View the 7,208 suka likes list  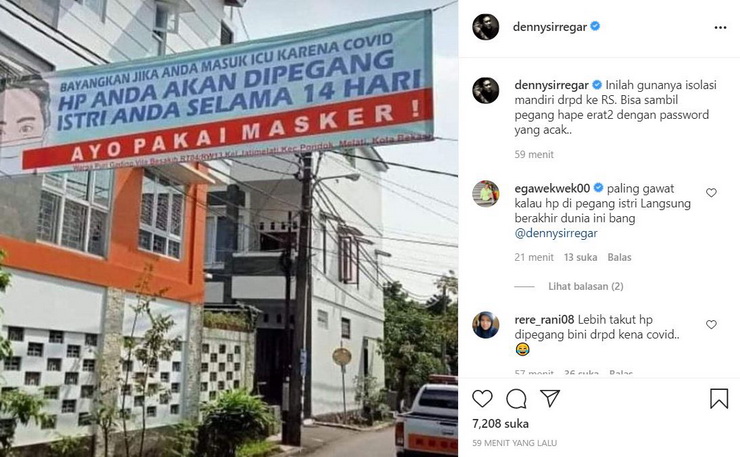pos(500,423)
